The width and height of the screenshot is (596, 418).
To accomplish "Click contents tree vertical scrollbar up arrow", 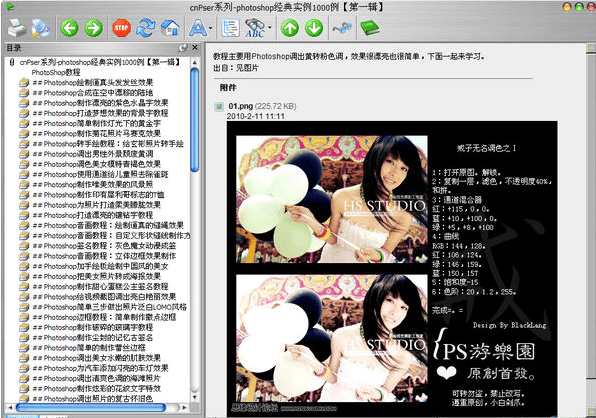I will click(195, 62).
